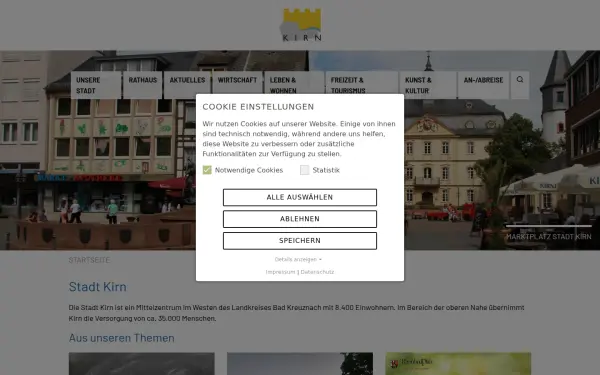Screen dimensions: 600x375
Task: Open the Rathaus menu
Action: pyautogui.click(x=143, y=85)
